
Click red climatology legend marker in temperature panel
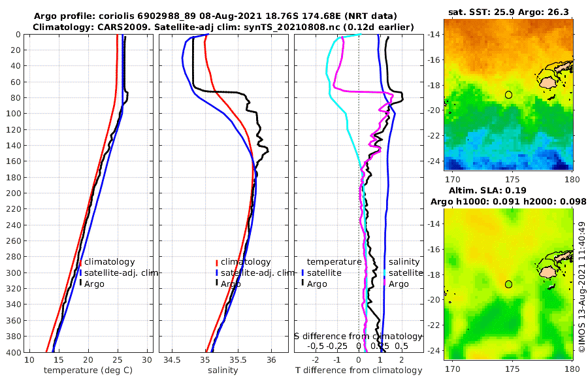(x=80, y=262)
